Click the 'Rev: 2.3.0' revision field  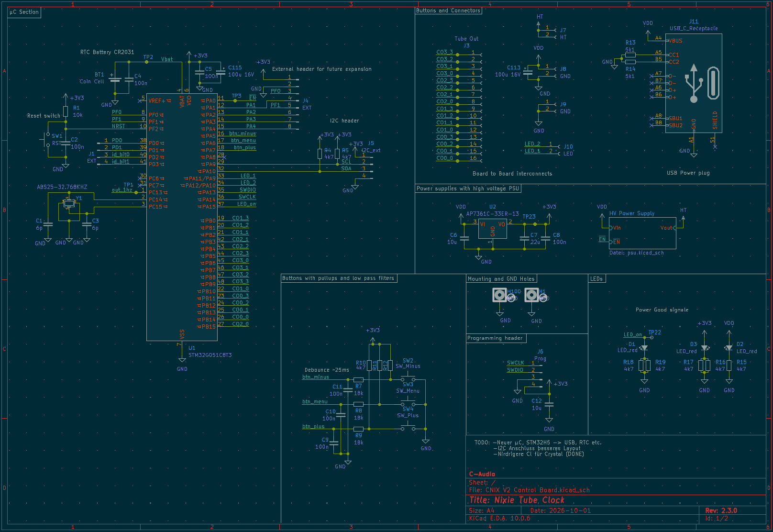click(x=721, y=510)
